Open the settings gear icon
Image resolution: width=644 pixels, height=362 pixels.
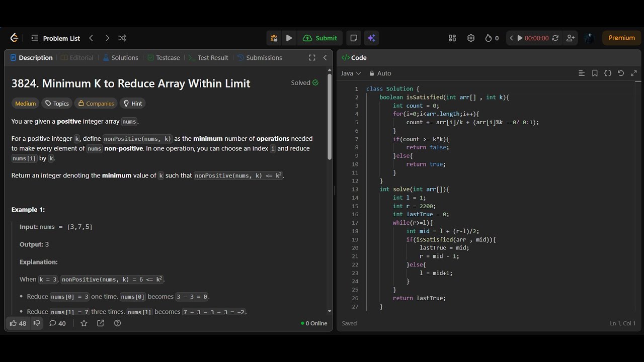click(471, 38)
